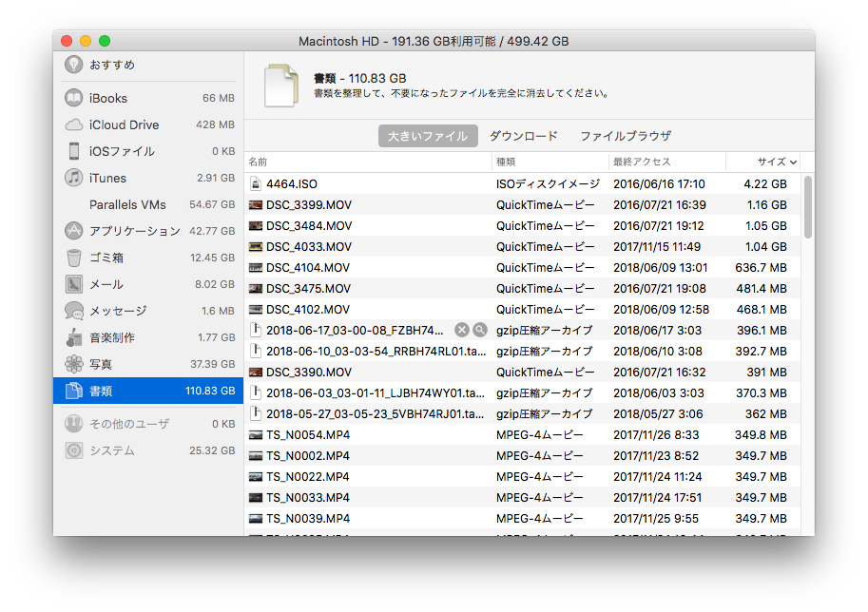
Task: Click the 写真 flower icon
Action: (73, 364)
